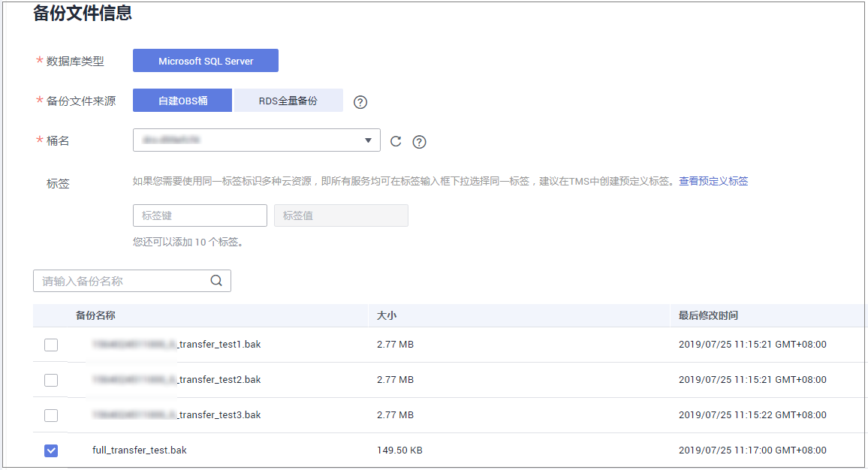Focus the 标签键 input field
This screenshot has width=868, height=470.
click(x=200, y=215)
